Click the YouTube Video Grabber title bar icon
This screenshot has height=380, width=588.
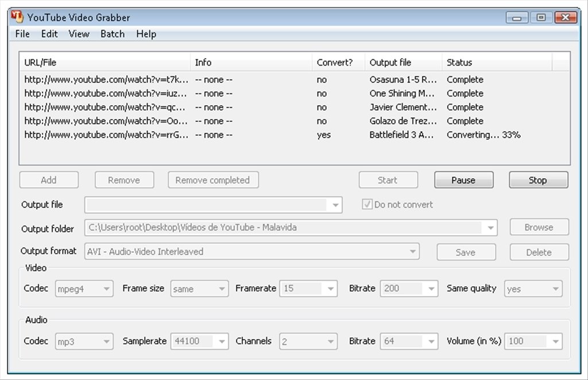pyautogui.click(x=17, y=17)
